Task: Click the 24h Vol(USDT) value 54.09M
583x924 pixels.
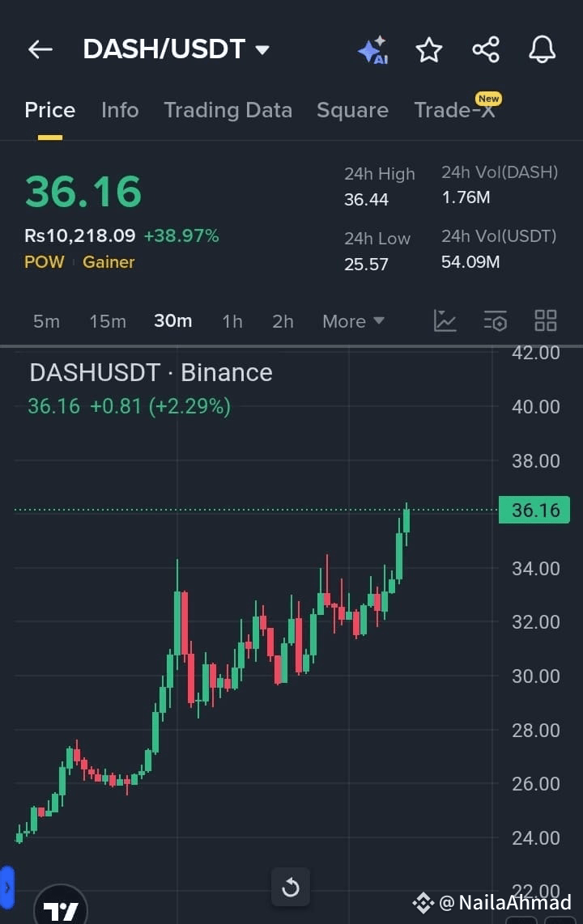Action: (x=470, y=261)
